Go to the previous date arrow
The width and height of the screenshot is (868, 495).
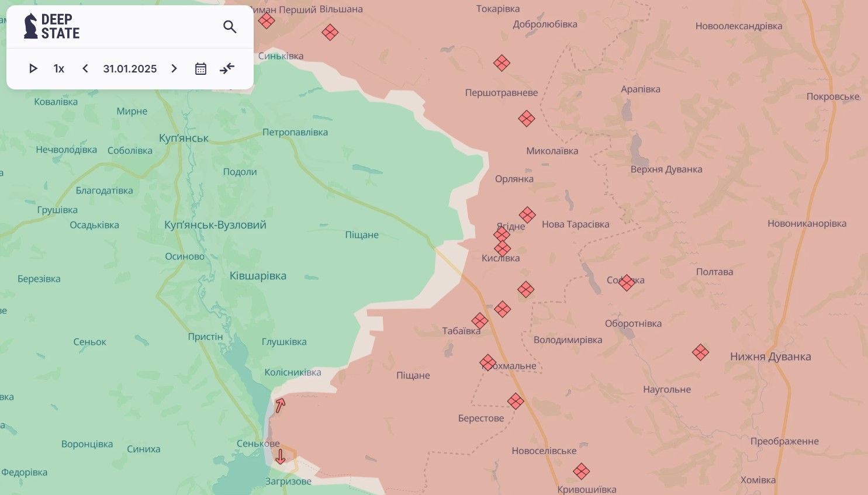85,69
